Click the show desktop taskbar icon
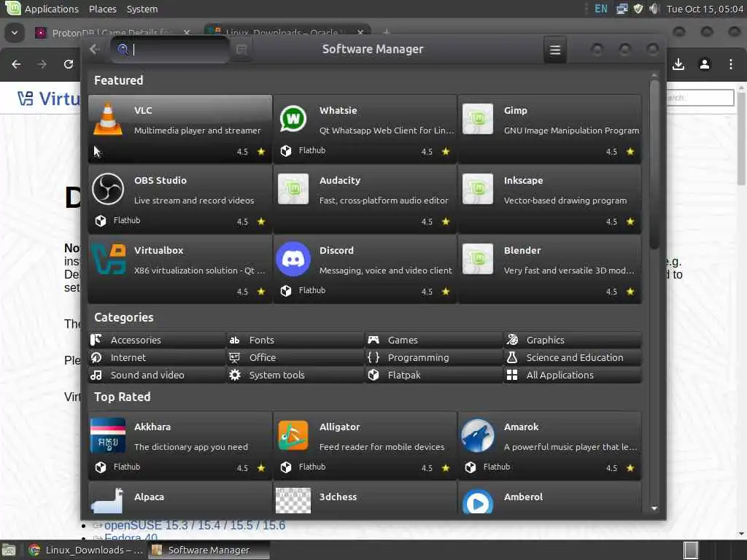Viewport: 747px width, 560px height. click(x=9, y=550)
